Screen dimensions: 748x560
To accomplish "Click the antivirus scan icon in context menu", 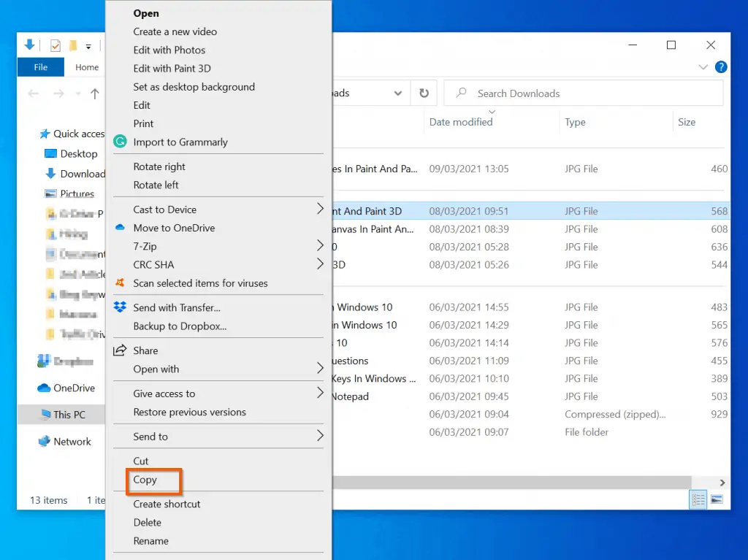I will tap(120, 283).
